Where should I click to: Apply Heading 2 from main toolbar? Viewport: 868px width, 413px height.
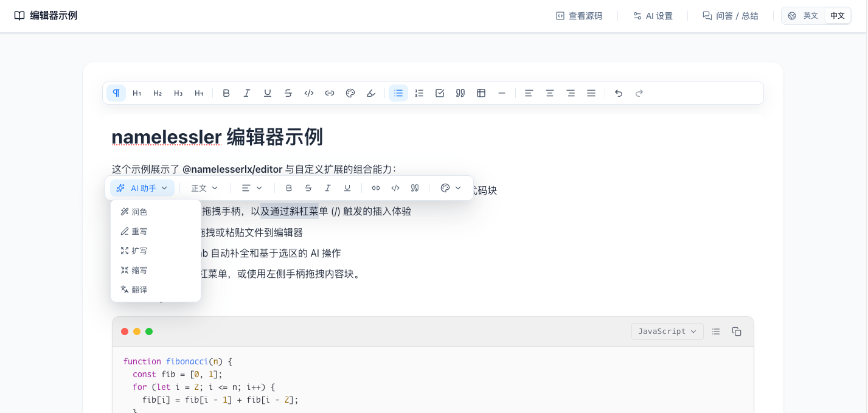pos(158,93)
